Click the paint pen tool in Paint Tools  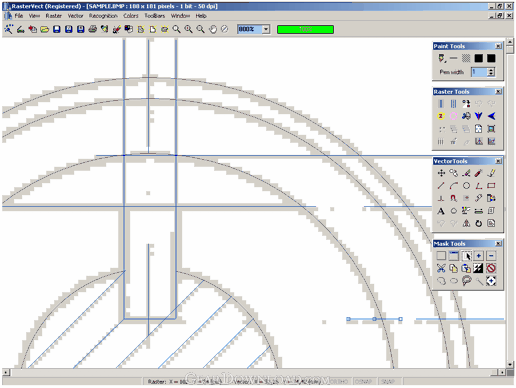(x=442, y=58)
